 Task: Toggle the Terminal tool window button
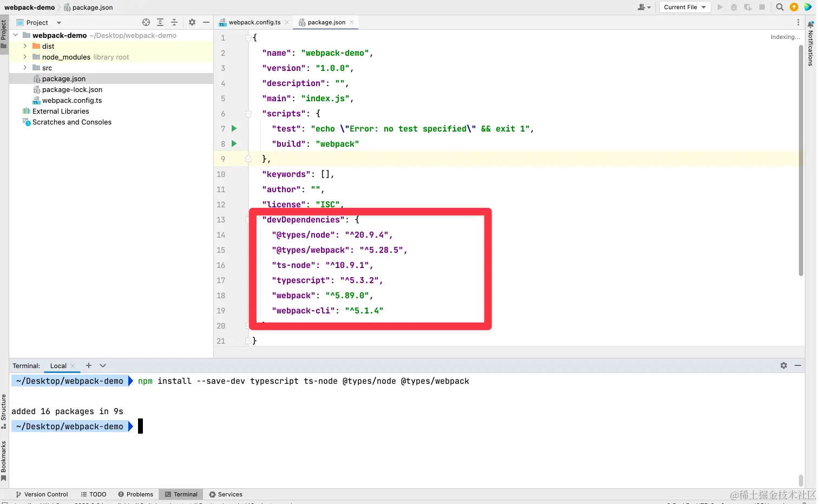click(x=181, y=494)
